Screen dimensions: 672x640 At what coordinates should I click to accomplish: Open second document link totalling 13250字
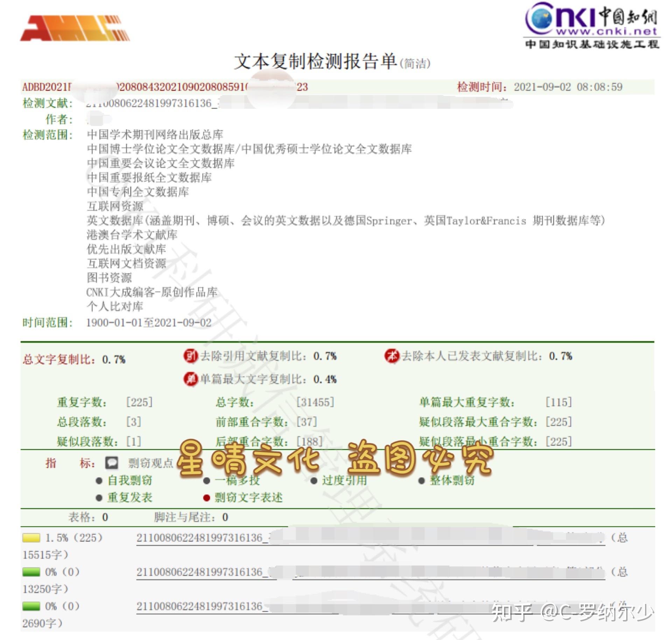click(x=370, y=572)
